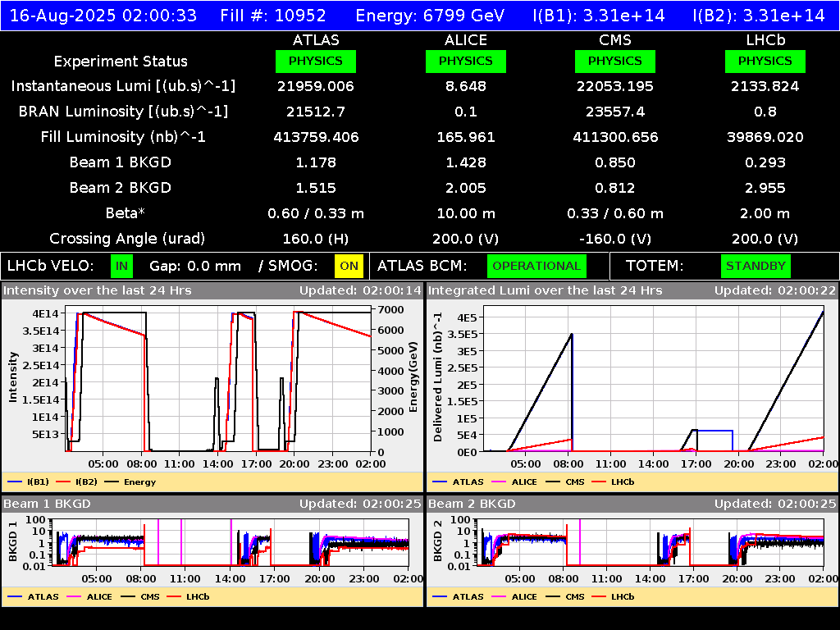Click the Beam 2 BKGD chart title
This screenshot has width=840, height=630.
472,504
